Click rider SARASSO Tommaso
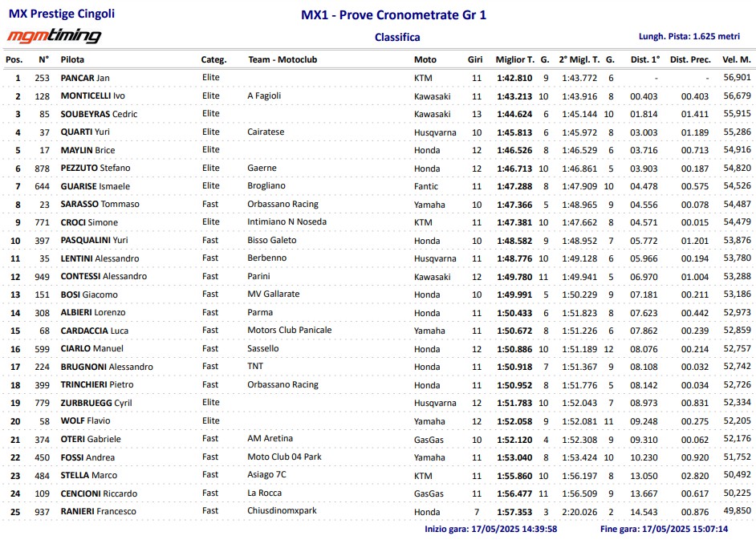Image resolution: width=756 pixels, height=540 pixels. tap(100, 205)
